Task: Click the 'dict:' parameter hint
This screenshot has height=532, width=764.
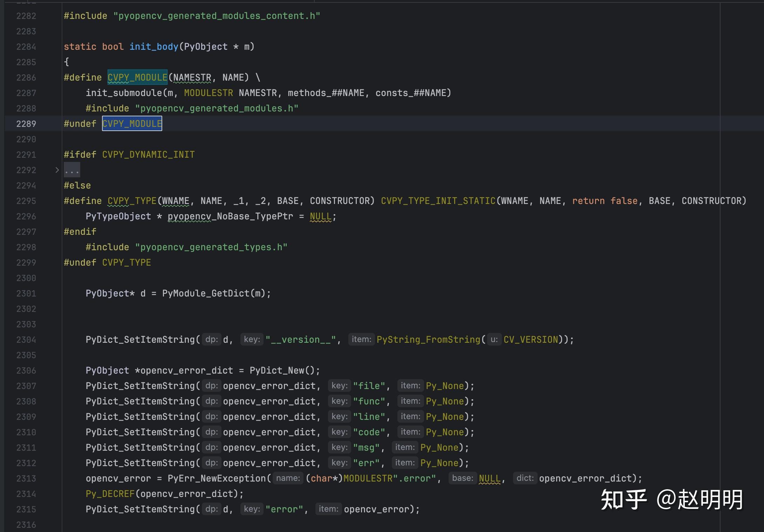Action: point(525,478)
